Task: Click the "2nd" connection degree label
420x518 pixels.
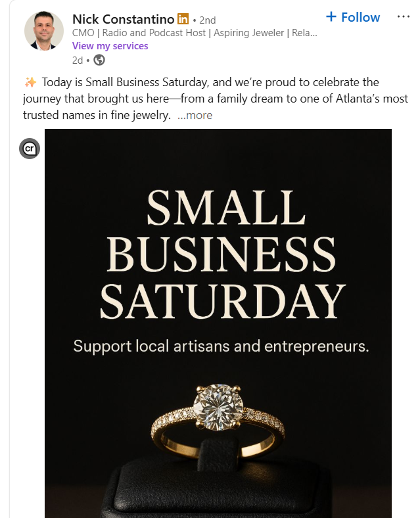Action: coord(206,20)
